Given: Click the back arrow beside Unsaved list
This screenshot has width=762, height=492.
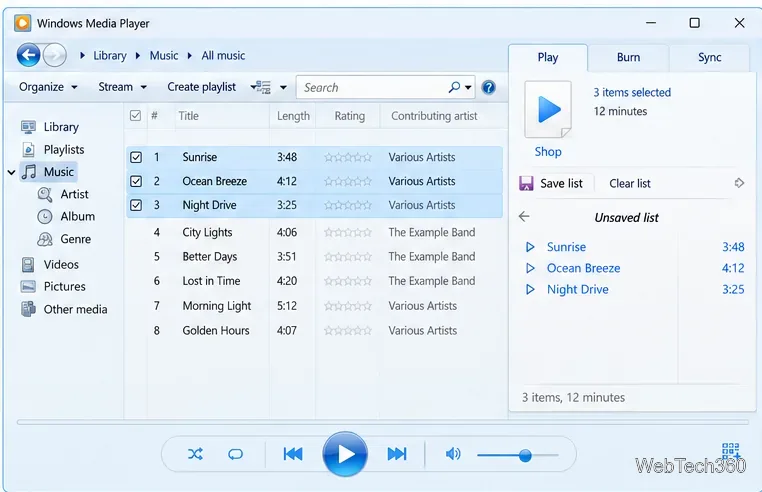Looking at the screenshot, I should (x=524, y=217).
